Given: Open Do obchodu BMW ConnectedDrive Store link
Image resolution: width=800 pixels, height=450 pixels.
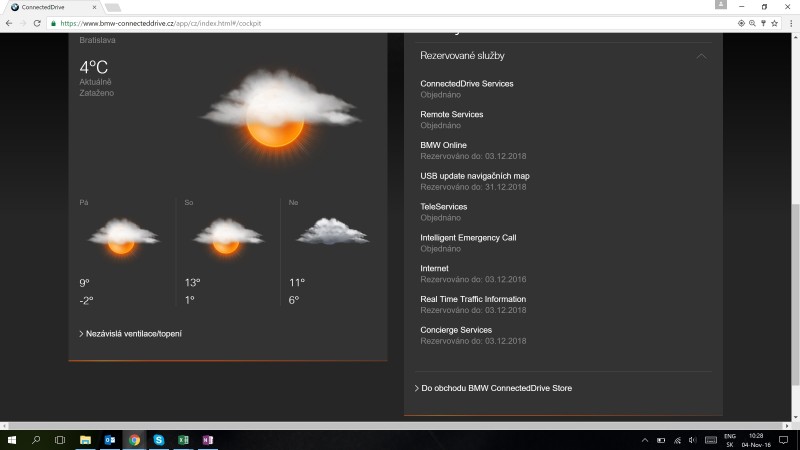Looking at the screenshot, I should pyautogui.click(x=493, y=388).
